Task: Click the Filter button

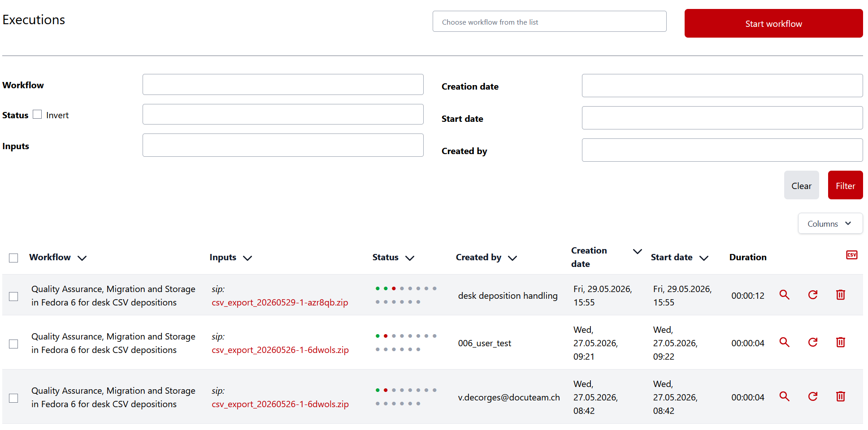Action: (x=845, y=185)
